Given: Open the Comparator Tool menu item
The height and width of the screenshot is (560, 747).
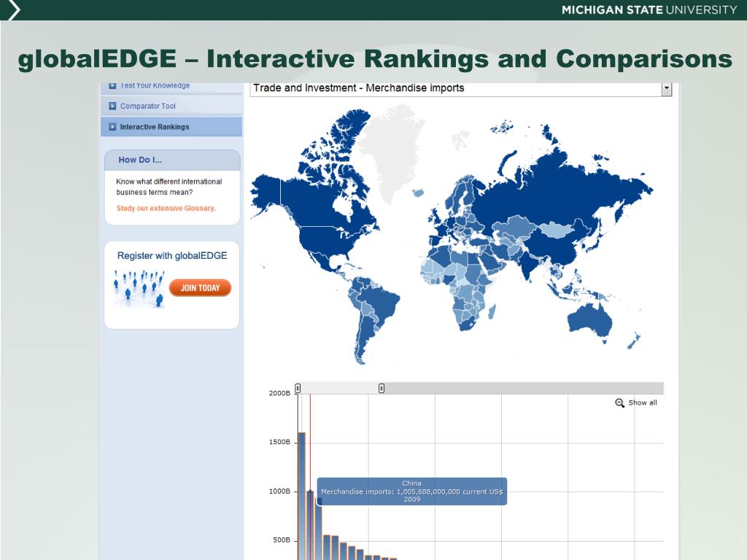Looking at the screenshot, I should coord(171,106).
